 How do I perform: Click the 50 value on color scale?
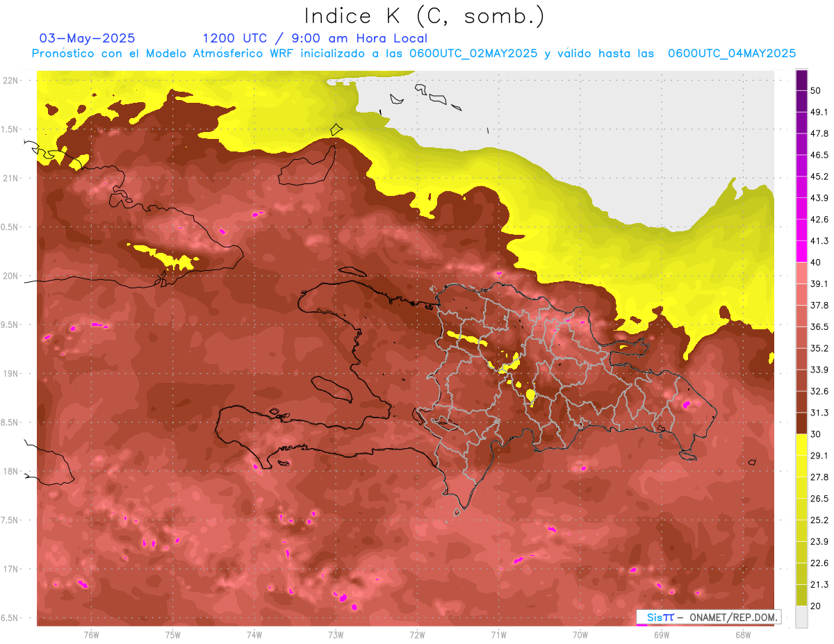(x=817, y=91)
